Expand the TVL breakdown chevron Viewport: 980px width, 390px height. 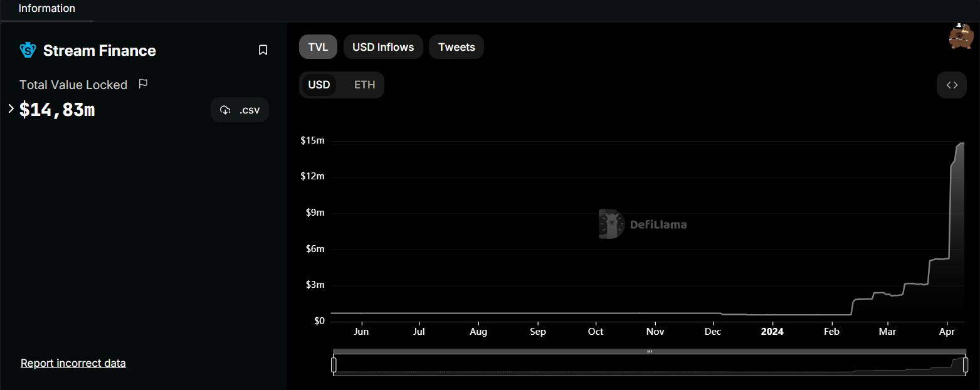pos(11,109)
